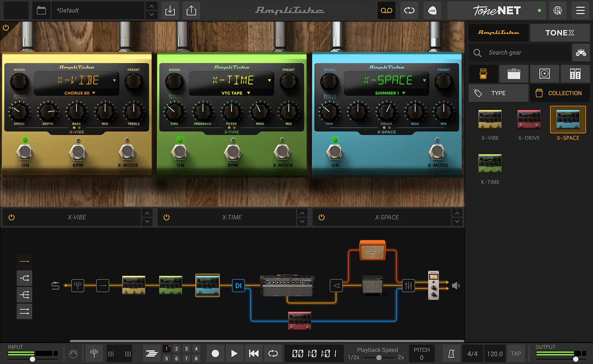
Task: Switch to the TONEX tab
Action: coord(559,32)
